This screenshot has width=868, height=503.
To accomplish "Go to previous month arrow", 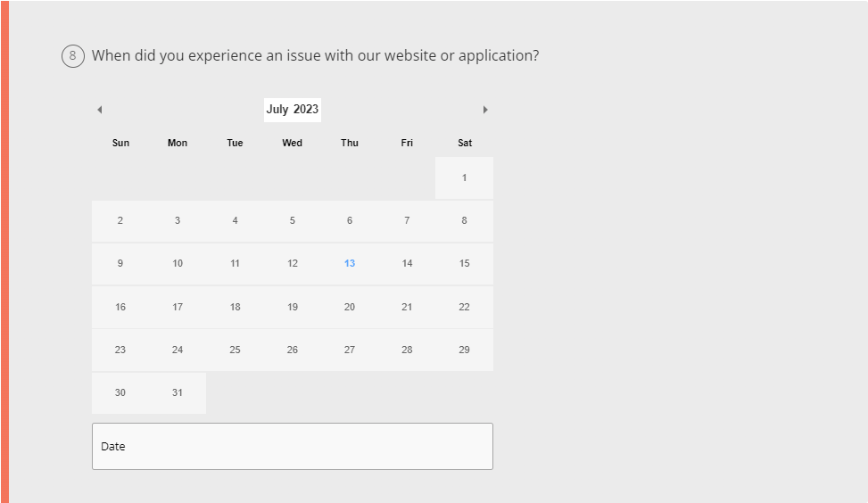I will (x=99, y=110).
